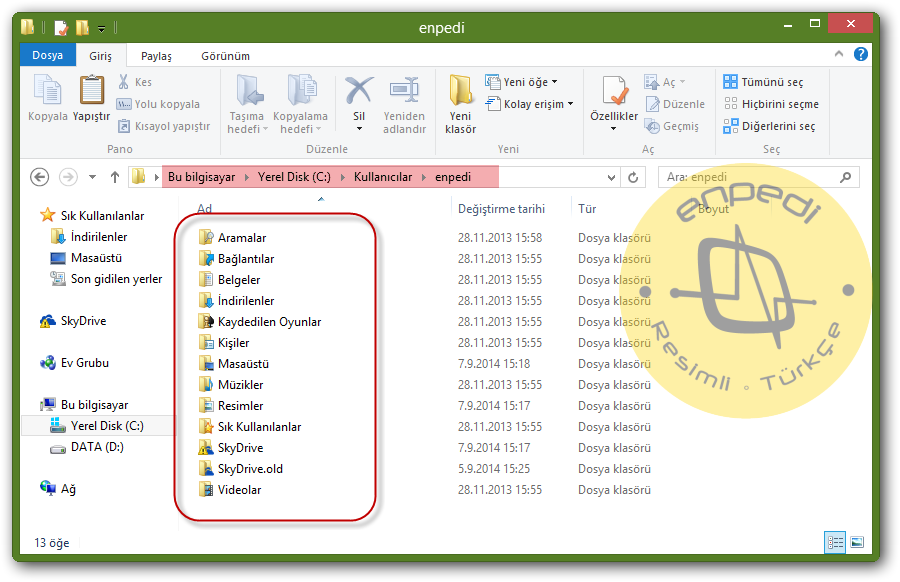Viewport: 900px width, 582px height.
Task: Refresh the folder view
Action: tap(633, 177)
